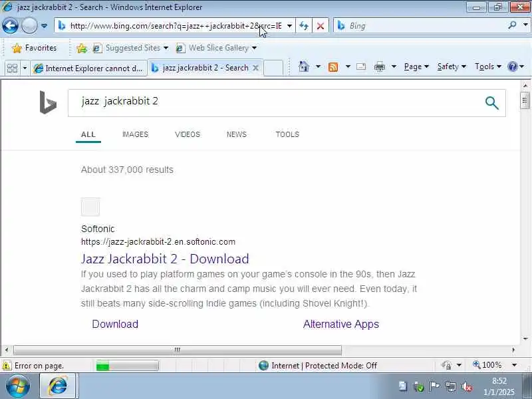Select the VIDEOS results tab
The image size is (532, 399).
188,134
